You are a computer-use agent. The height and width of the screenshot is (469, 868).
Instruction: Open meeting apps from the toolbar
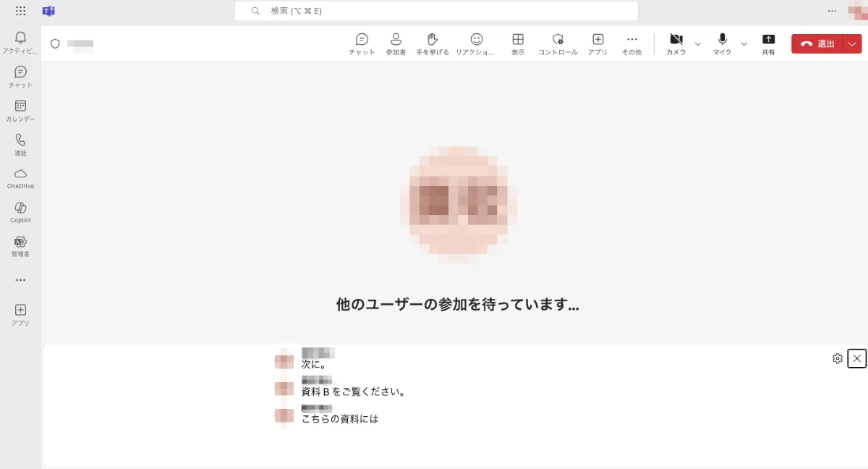tap(597, 43)
